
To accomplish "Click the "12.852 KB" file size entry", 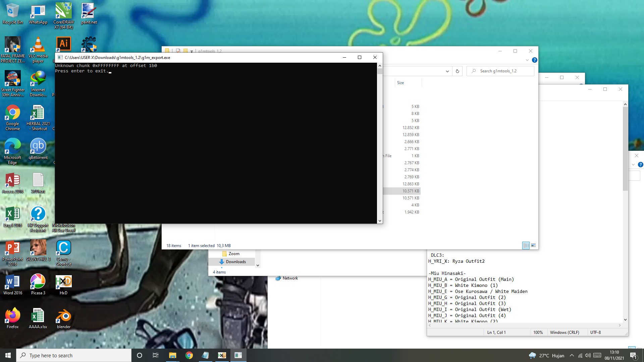I will pos(411,128).
